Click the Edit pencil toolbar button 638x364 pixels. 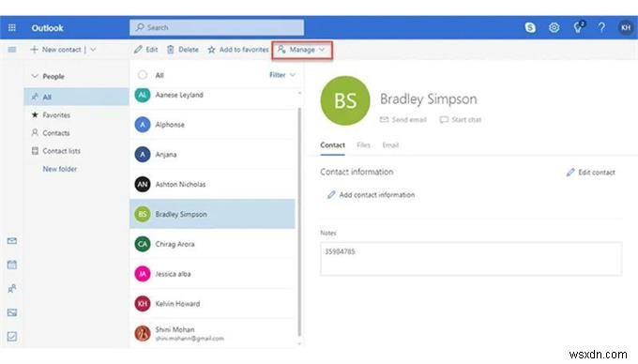coord(145,50)
